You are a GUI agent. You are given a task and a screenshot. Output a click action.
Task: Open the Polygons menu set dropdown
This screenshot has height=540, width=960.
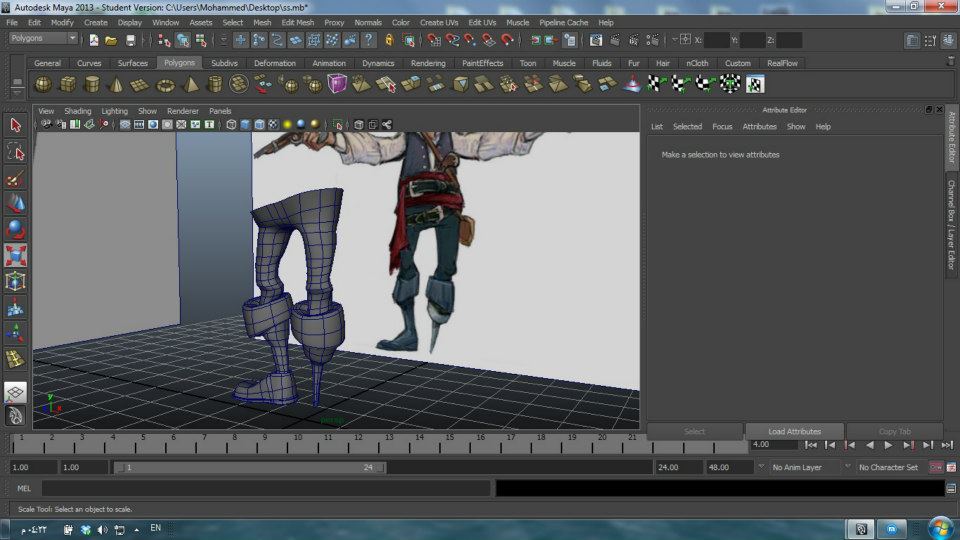point(43,38)
